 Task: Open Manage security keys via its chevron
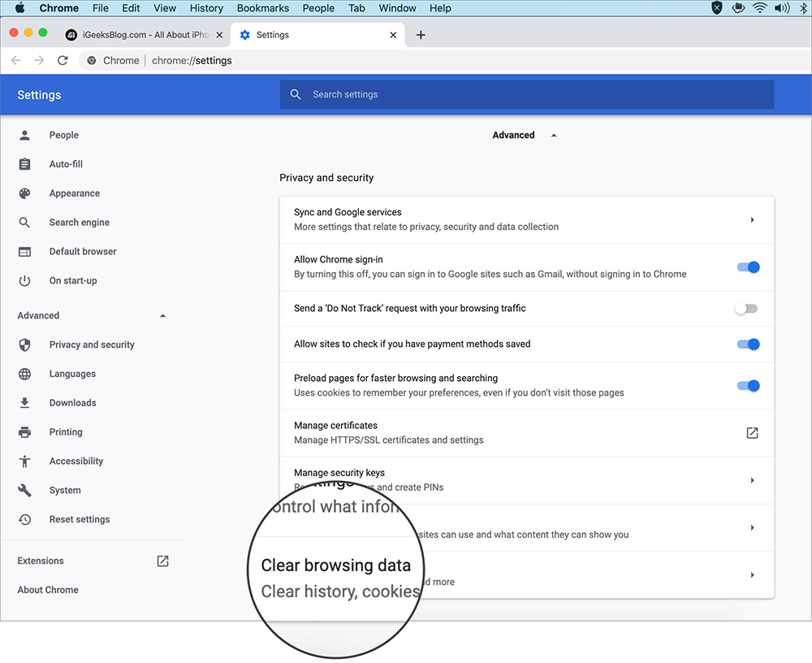752,479
